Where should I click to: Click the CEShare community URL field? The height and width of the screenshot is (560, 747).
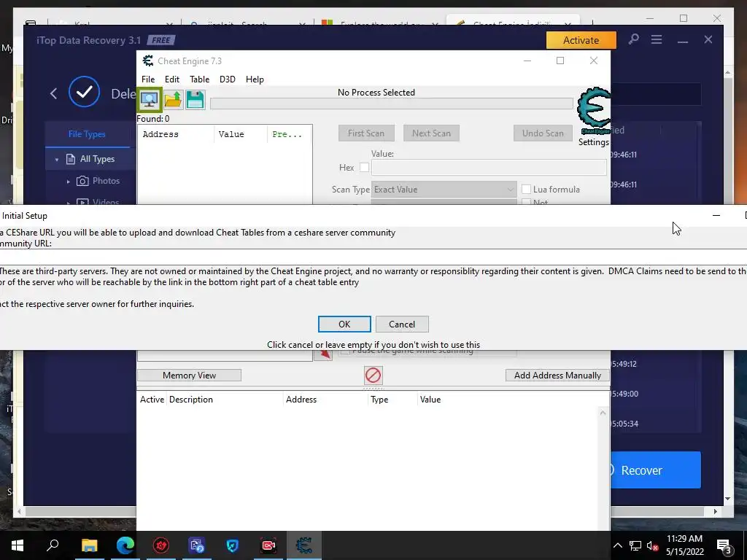coord(373,257)
